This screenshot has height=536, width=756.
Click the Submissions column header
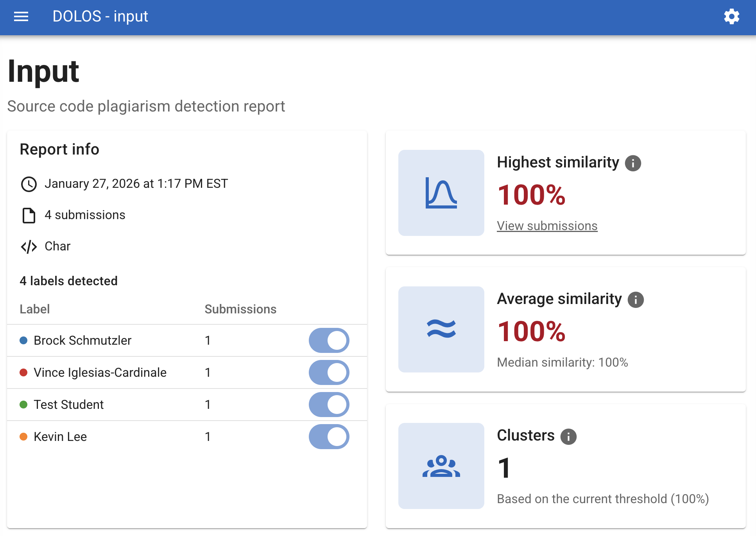(240, 309)
